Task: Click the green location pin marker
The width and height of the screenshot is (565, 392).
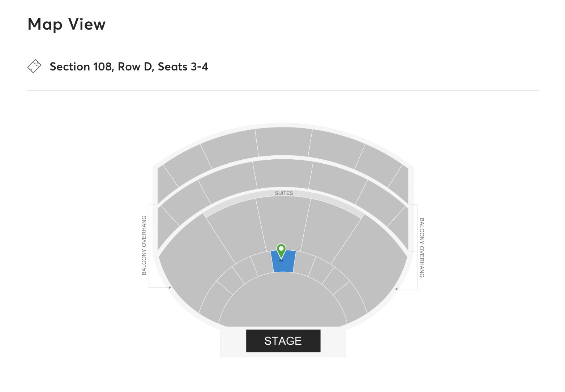Action: tap(281, 251)
